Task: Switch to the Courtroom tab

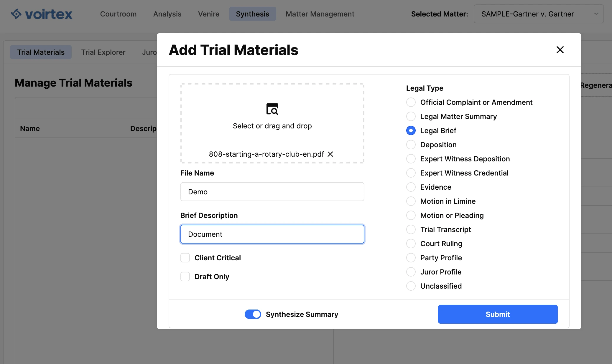Action: point(118,14)
